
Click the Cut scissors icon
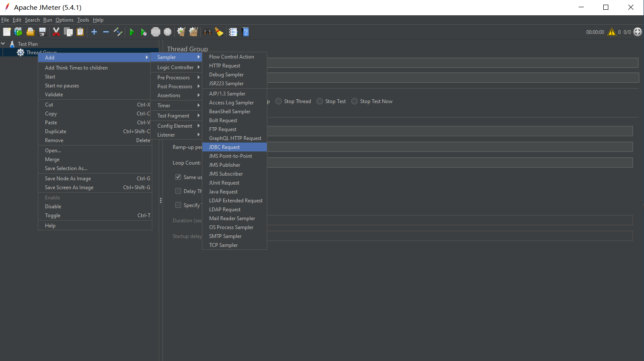56,32
